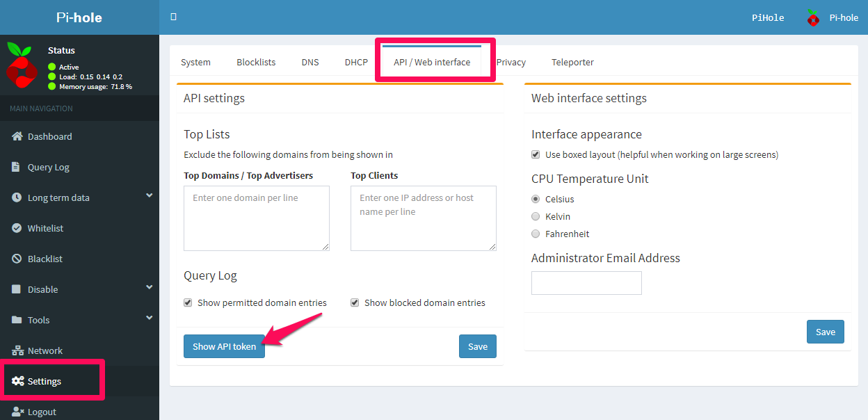Click the Tools folder icon
This screenshot has width=868, height=420.
pos(17,320)
